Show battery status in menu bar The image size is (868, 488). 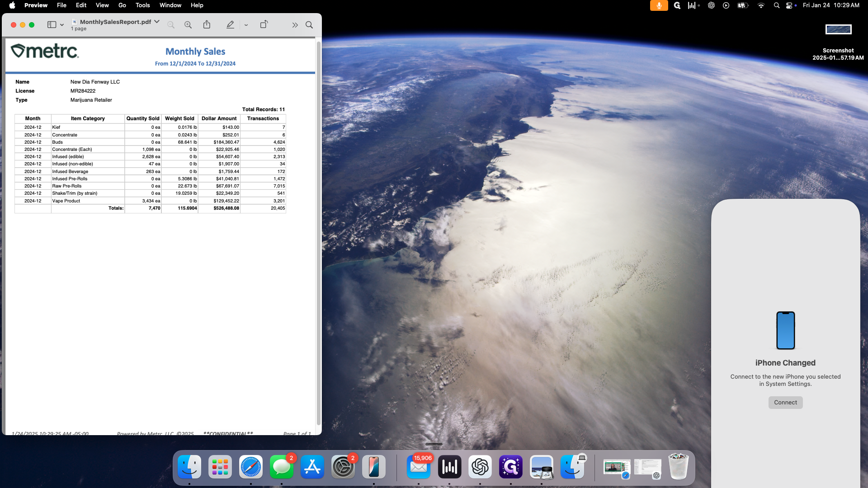743,5
